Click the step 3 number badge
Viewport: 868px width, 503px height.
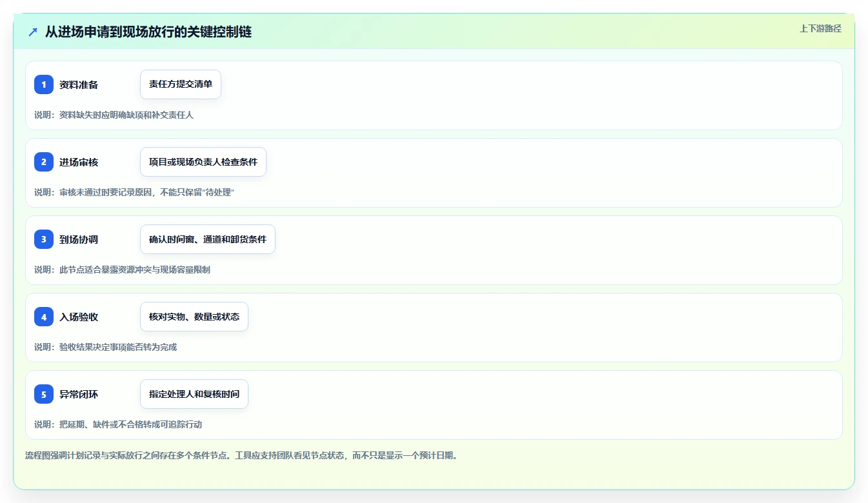pyautogui.click(x=44, y=239)
